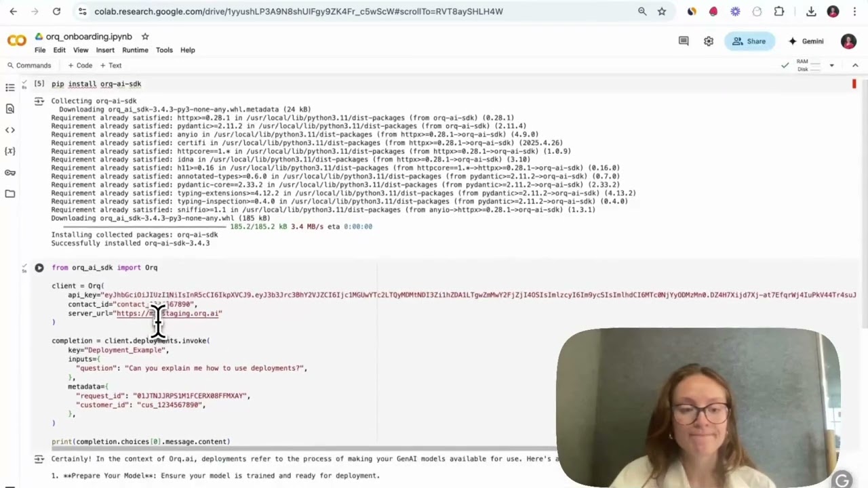Viewport: 868px width, 488px height.
Task: Click the site information icon in address bar
Action: tap(82, 12)
